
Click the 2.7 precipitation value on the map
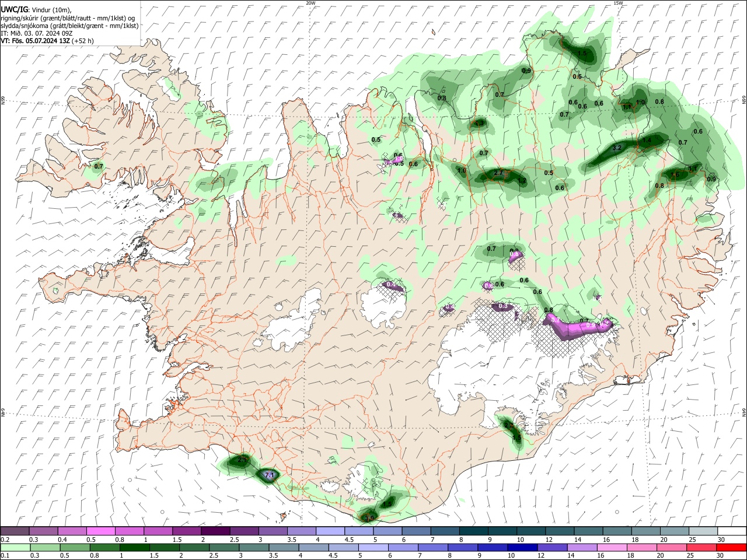pyautogui.click(x=498, y=173)
